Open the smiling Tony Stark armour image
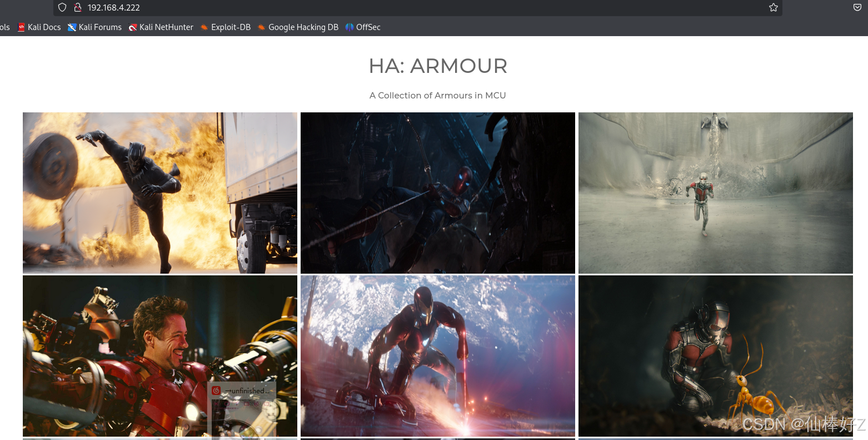 coord(160,356)
